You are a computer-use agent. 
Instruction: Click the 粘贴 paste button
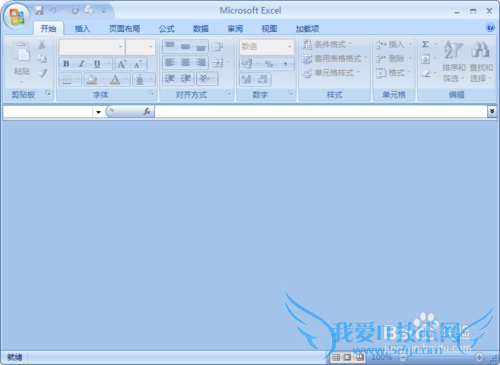pos(22,63)
